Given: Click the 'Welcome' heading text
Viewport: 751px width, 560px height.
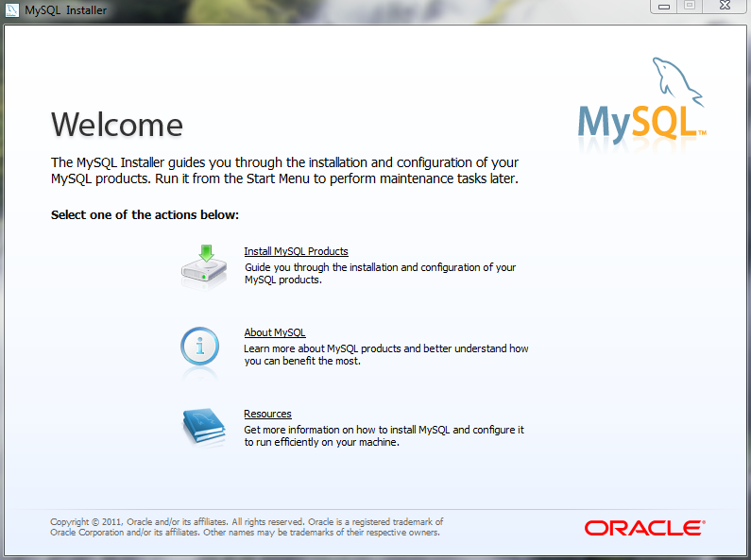Looking at the screenshot, I should point(117,125).
